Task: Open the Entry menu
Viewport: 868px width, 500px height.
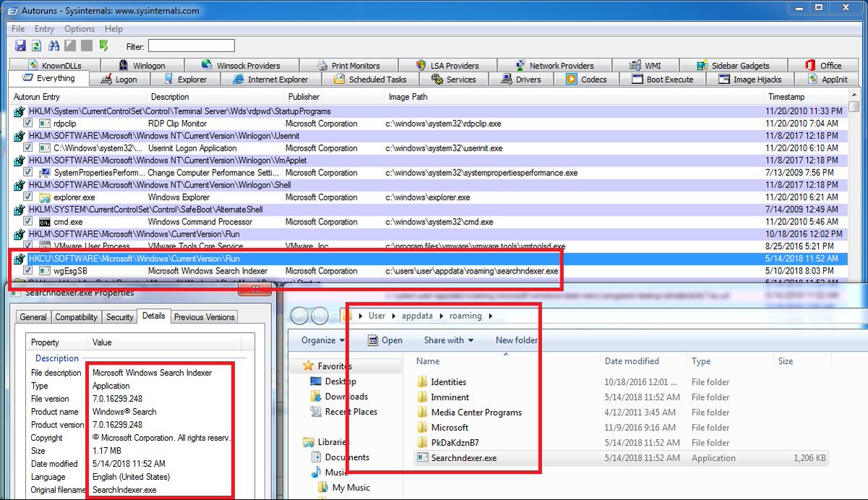Action: [x=44, y=29]
